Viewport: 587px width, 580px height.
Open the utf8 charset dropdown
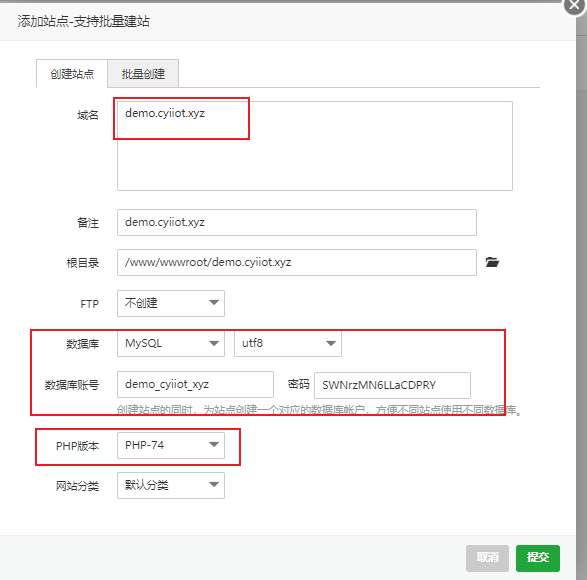click(x=288, y=343)
